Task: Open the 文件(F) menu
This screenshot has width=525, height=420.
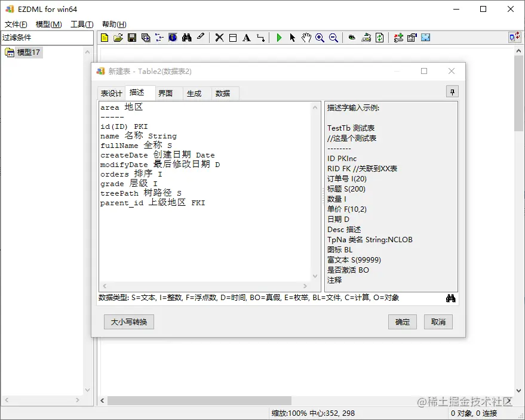Action: [x=16, y=24]
